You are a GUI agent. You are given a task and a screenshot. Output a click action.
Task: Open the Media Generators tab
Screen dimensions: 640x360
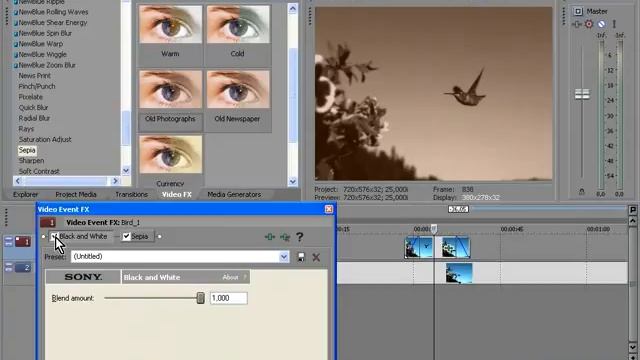pos(234,195)
